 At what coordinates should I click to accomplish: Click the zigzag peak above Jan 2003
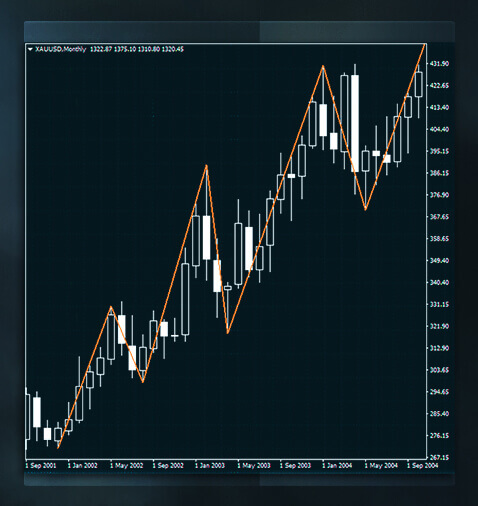(x=207, y=165)
